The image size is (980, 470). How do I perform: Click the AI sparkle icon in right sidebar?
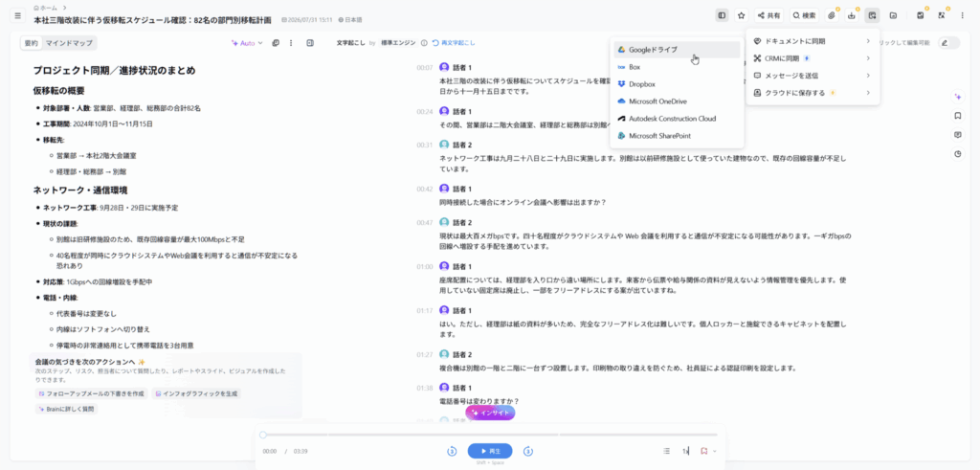tap(957, 97)
